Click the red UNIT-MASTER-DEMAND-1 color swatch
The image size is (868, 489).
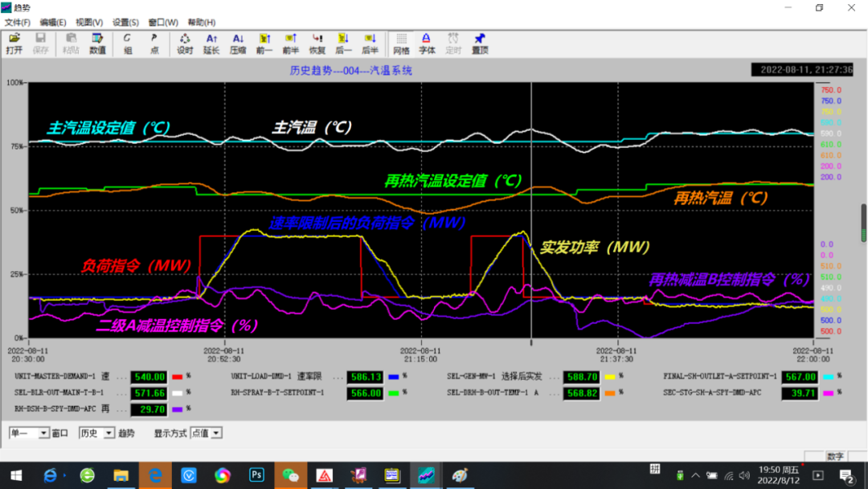tap(177, 376)
